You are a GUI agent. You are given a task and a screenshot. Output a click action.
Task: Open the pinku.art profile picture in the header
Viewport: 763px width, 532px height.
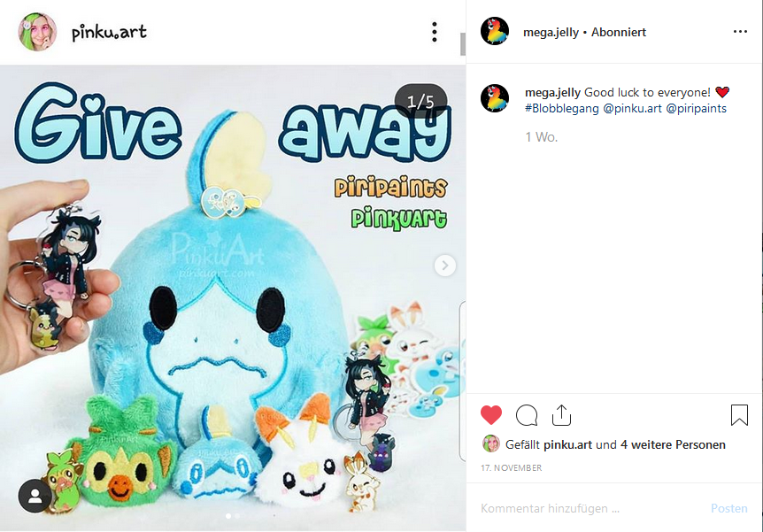click(x=37, y=32)
